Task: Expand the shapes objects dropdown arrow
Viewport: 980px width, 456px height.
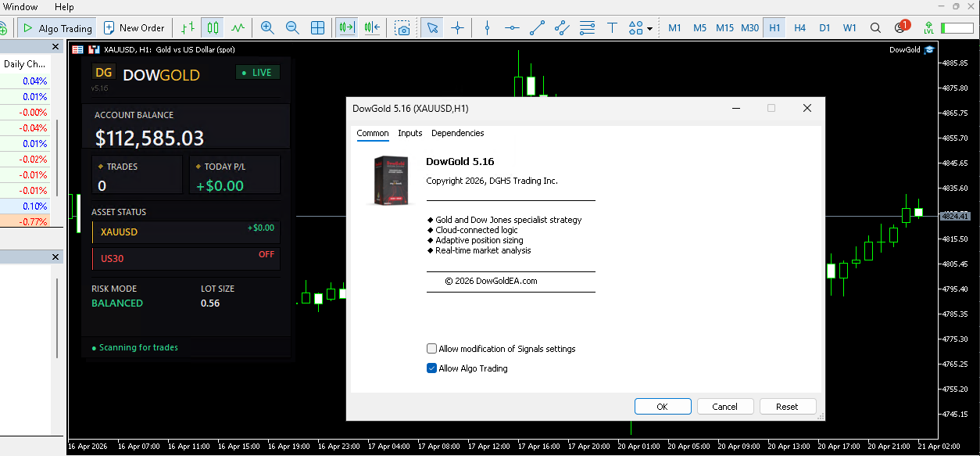Action: click(650, 29)
